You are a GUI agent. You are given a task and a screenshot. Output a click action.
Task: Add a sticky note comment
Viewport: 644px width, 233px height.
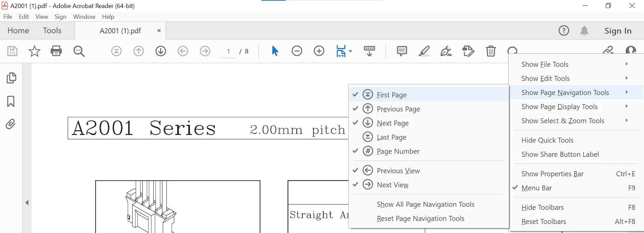tap(402, 51)
